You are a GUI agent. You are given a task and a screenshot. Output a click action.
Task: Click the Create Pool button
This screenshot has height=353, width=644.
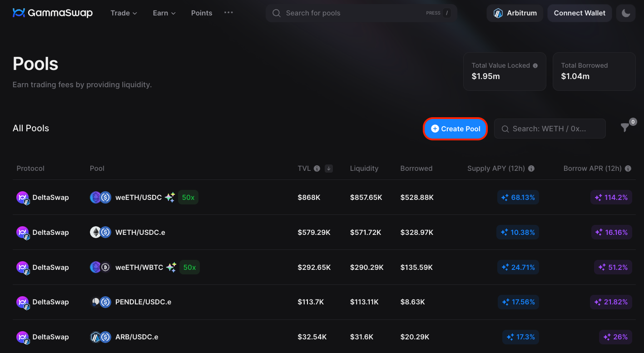pyautogui.click(x=456, y=129)
